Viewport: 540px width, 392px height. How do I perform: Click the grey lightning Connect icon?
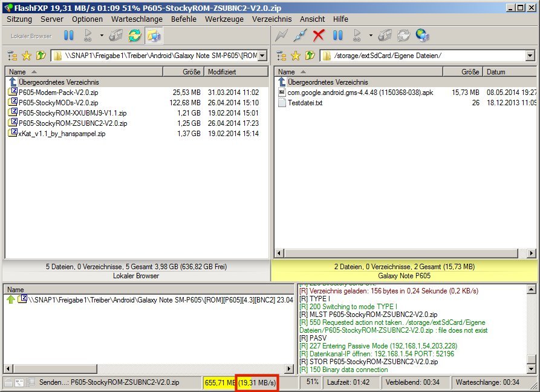tap(281, 36)
